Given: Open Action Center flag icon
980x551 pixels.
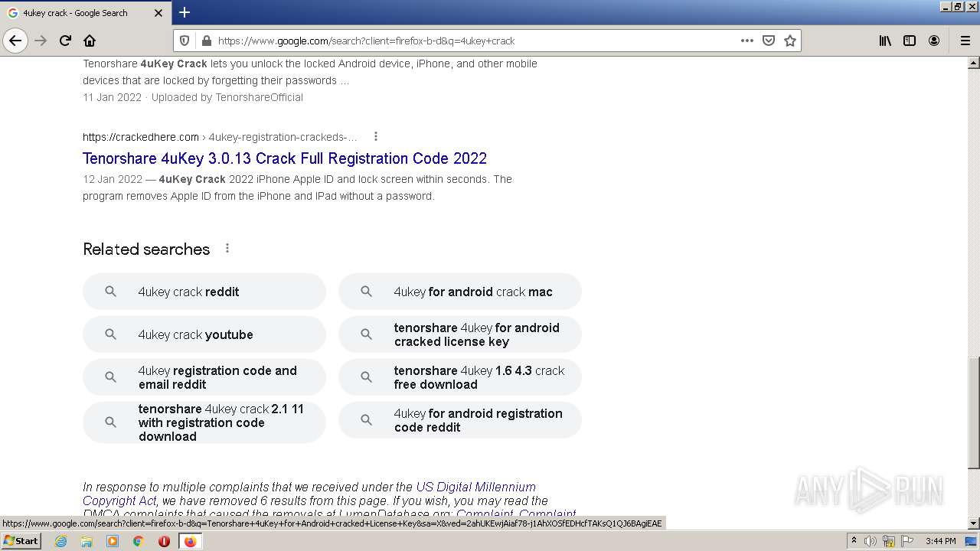Looking at the screenshot, I should (907, 541).
